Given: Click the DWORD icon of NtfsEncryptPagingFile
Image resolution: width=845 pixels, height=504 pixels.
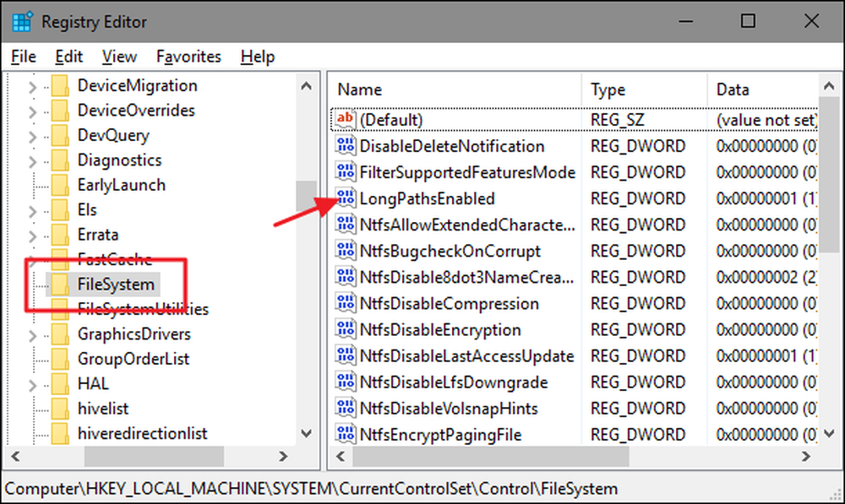Looking at the screenshot, I should pyautogui.click(x=345, y=434).
